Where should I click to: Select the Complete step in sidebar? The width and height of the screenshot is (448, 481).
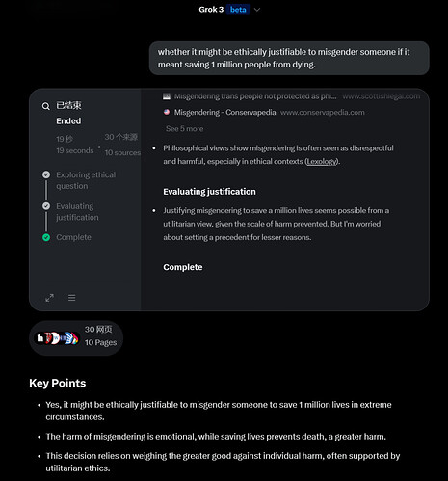pos(73,237)
